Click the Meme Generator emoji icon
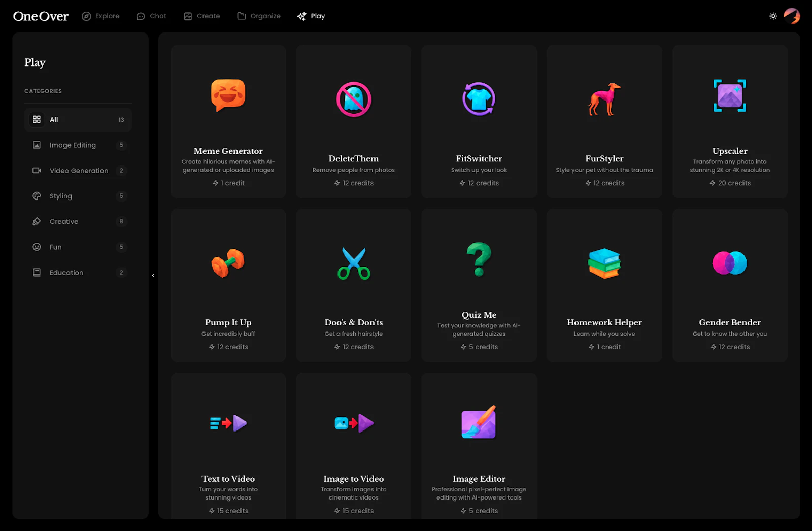Image resolution: width=812 pixels, height=531 pixels. pyautogui.click(x=228, y=95)
